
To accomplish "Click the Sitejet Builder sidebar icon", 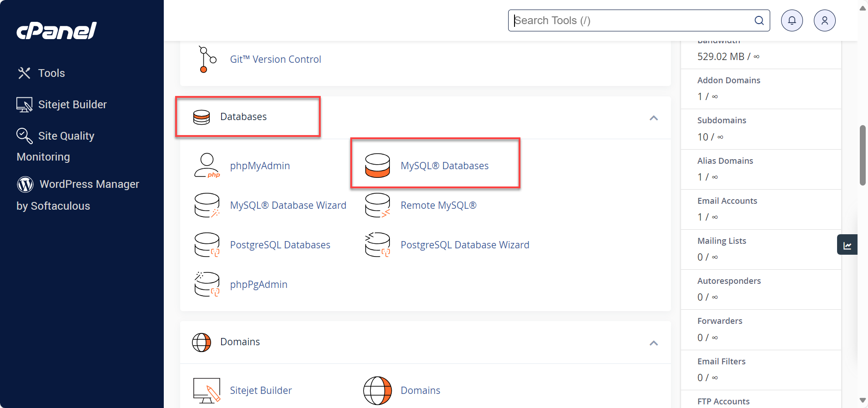I will pyautogui.click(x=25, y=105).
